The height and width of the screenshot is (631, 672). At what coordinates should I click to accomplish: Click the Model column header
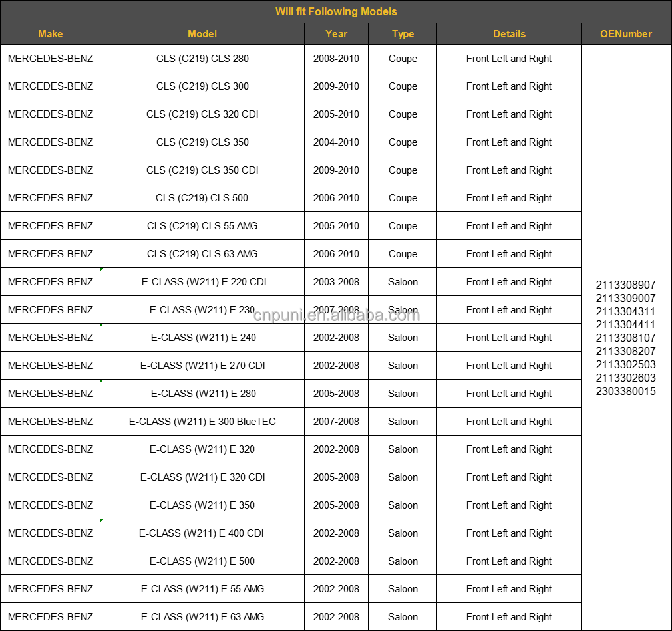point(202,34)
